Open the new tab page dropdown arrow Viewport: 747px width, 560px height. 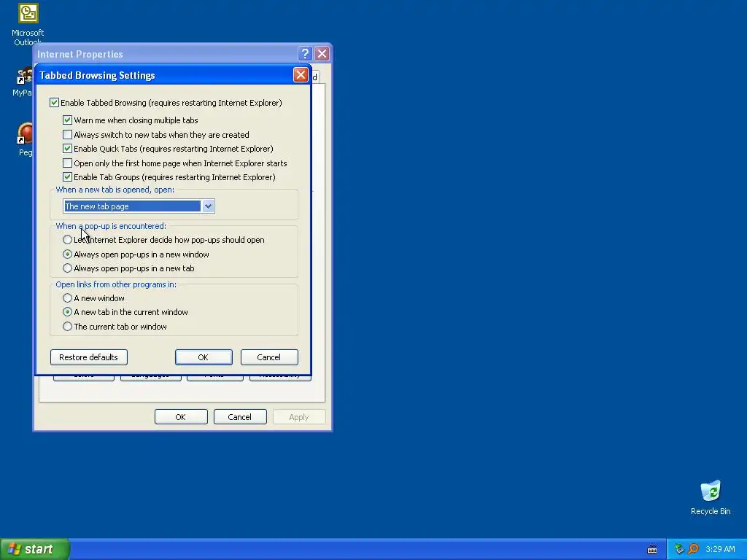click(x=208, y=206)
